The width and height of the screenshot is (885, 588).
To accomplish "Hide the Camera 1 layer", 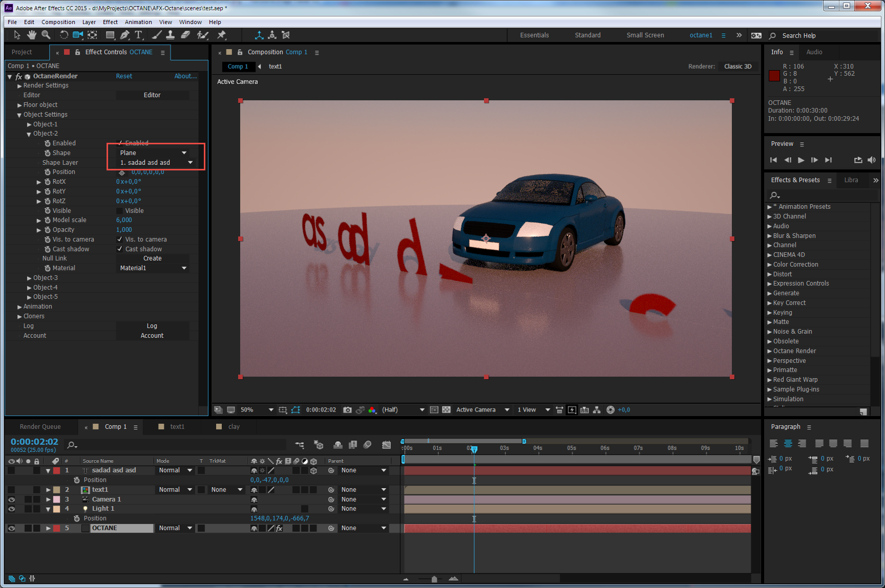I will 11,499.
